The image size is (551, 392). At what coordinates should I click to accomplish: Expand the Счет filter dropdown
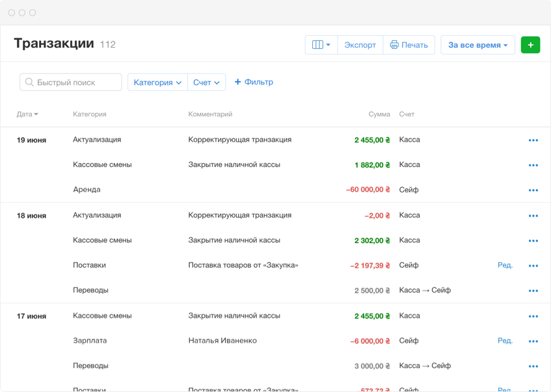(x=206, y=83)
